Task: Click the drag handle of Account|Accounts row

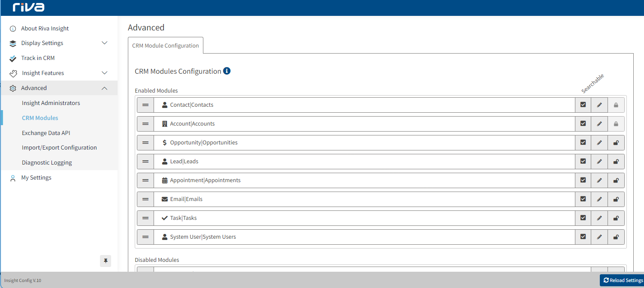Action: (x=145, y=124)
